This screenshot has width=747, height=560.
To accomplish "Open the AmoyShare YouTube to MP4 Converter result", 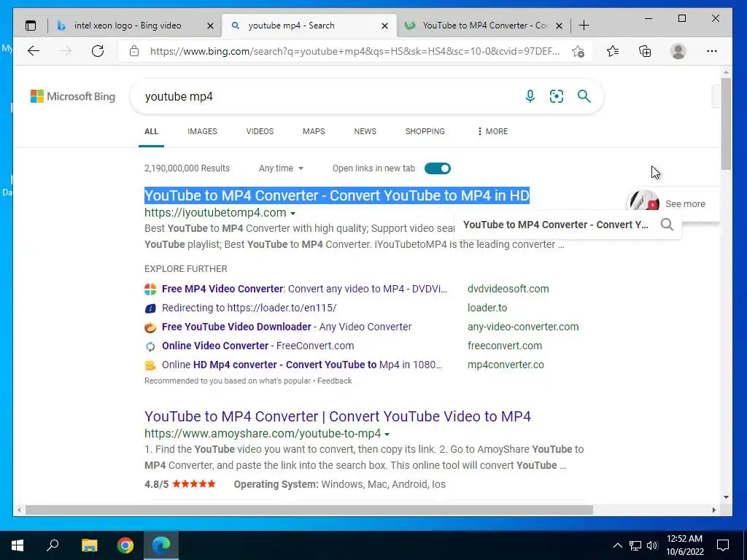I will (337, 416).
